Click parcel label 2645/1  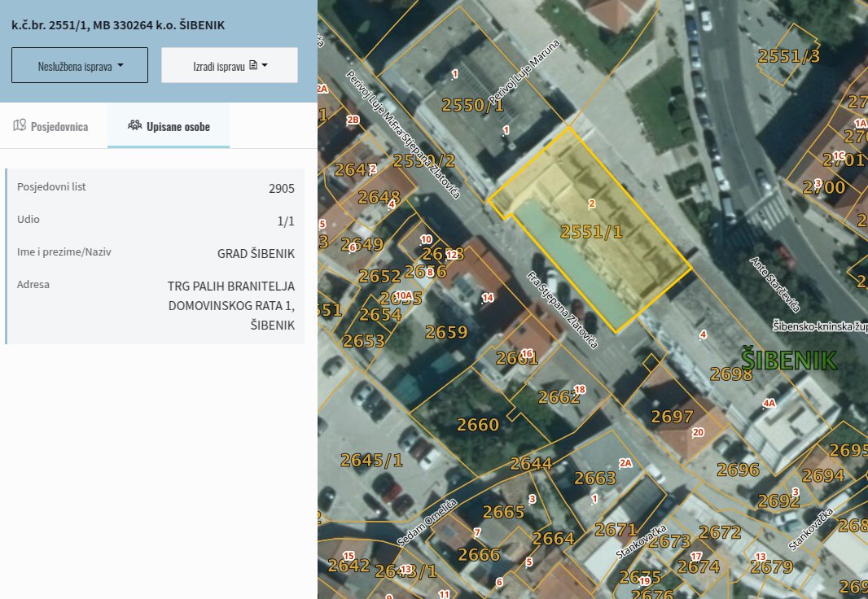(370, 460)
